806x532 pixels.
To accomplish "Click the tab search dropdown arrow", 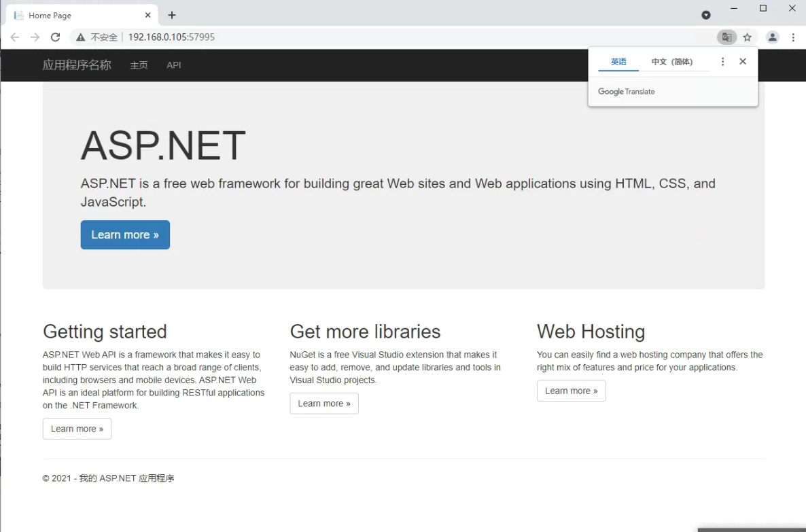I will click(x=706, y=16).
